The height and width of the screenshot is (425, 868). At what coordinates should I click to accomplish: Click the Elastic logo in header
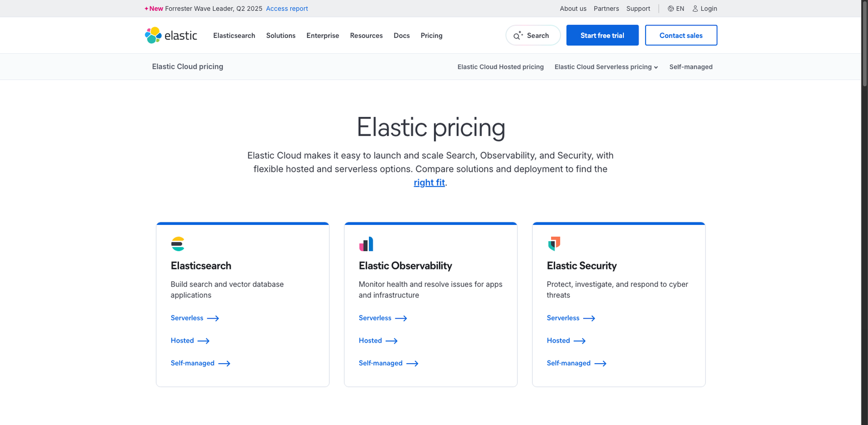pos(171,35)
